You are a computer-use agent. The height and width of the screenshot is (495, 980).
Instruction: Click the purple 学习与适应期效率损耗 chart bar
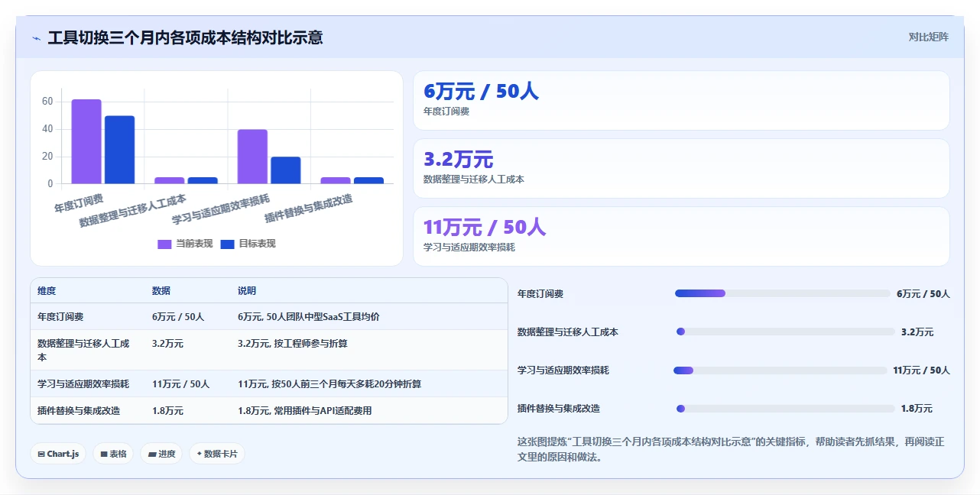click(x=252, y=157)
